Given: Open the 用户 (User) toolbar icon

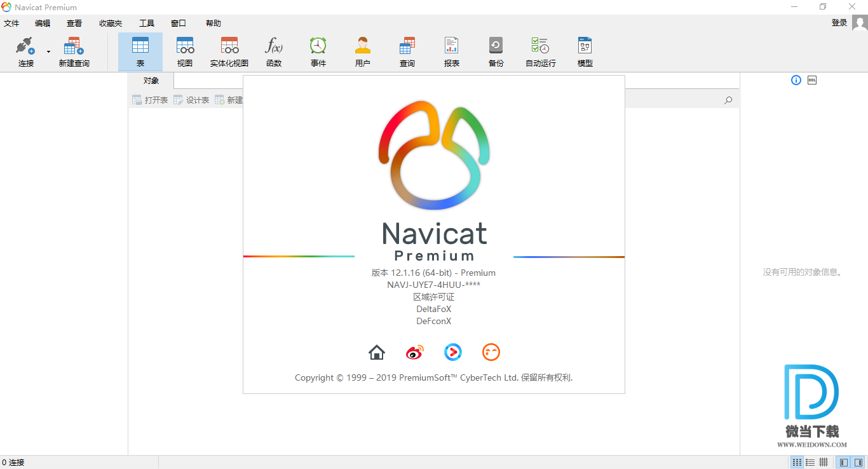Looking at the screenshot, I should 363,51.
